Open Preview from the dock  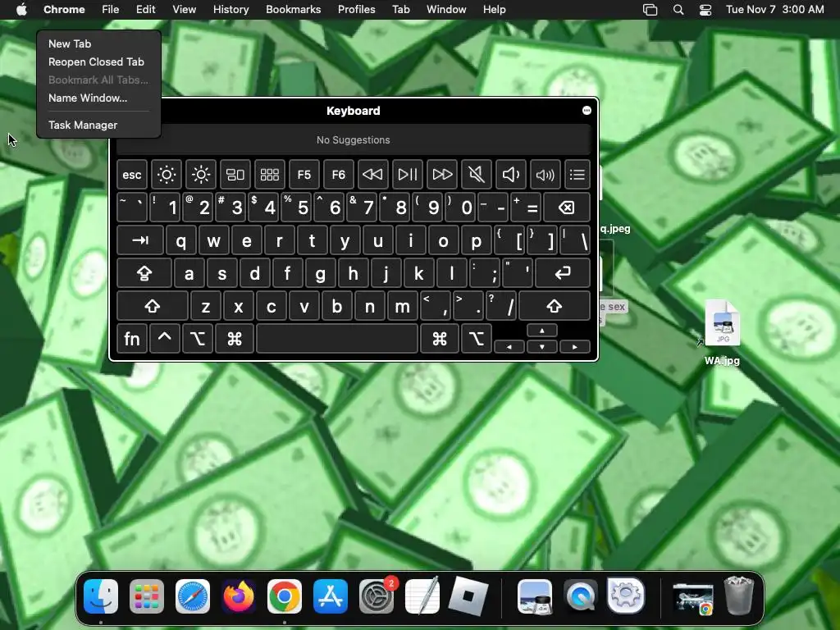(x=535, y=596)
